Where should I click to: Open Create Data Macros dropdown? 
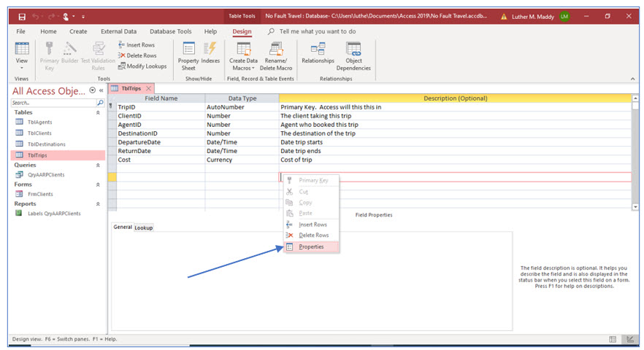pyautogui.click(x=244, y=56)
